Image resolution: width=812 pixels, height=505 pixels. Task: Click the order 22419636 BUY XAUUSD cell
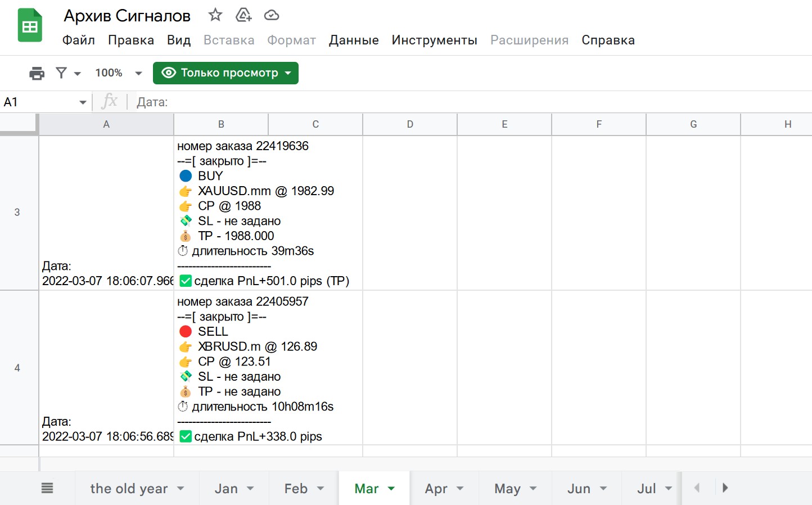[268, 213]
